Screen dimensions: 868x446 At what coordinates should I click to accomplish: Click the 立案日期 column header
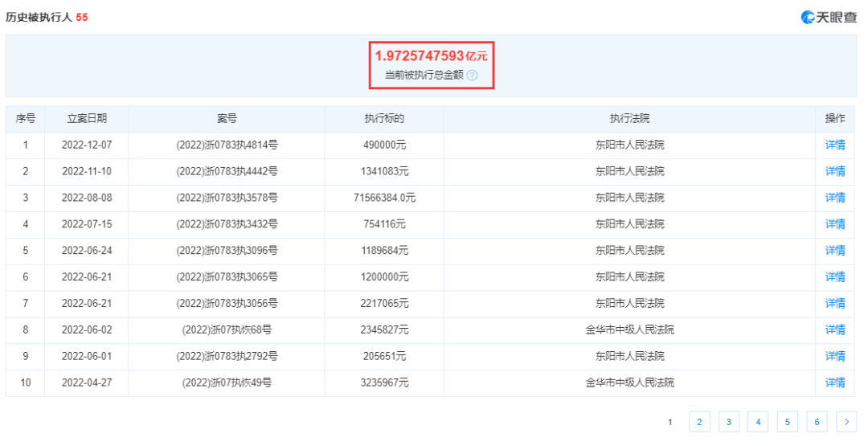pos(87,119)
